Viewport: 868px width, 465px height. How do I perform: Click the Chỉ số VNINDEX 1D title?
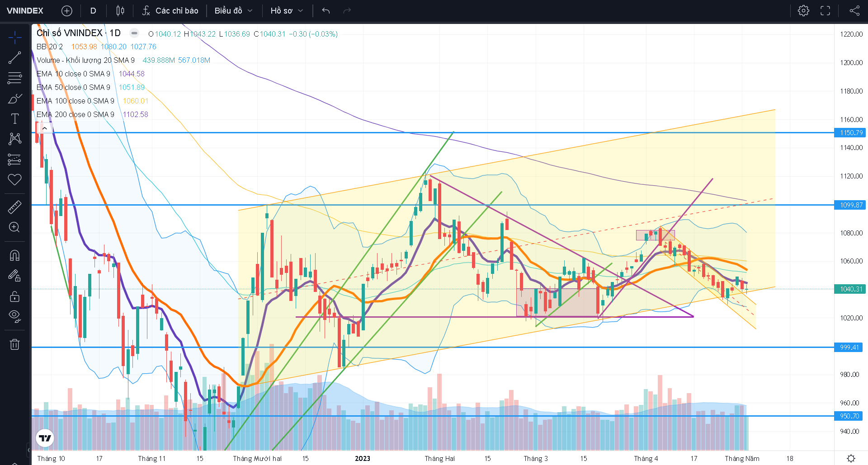(79, 33)
